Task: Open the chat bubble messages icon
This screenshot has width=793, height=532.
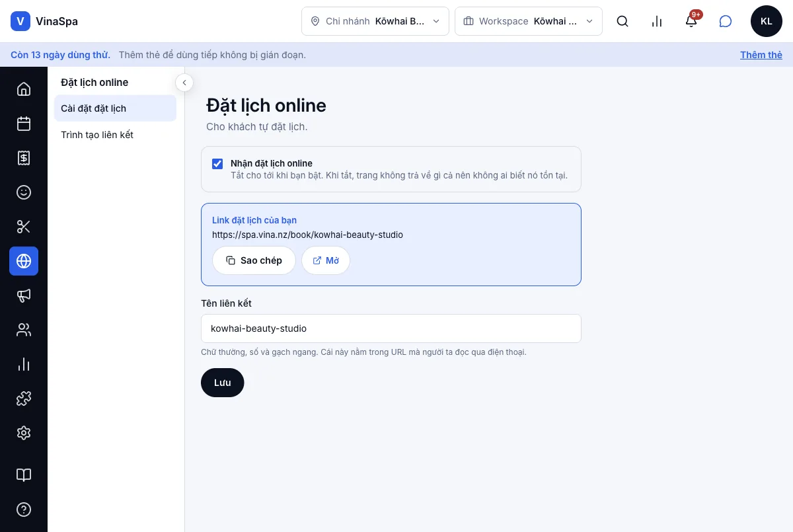Action: pos(726,21)
